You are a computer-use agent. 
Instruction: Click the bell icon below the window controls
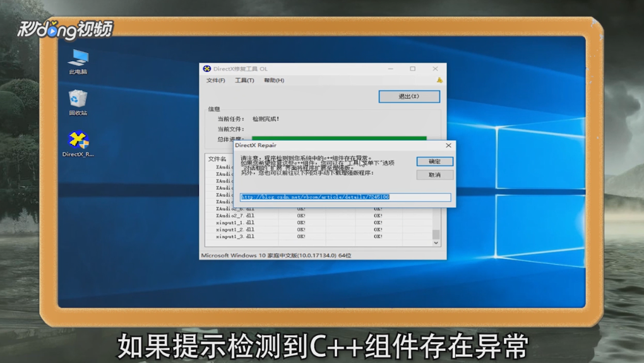tap(439, 80)
